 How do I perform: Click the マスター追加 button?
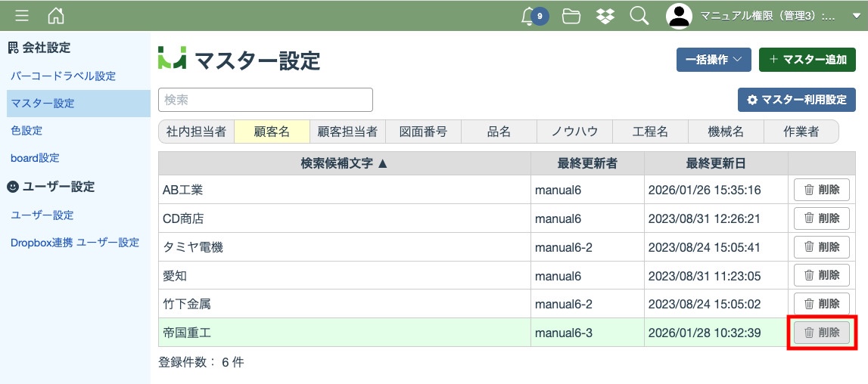pos(807,60)
